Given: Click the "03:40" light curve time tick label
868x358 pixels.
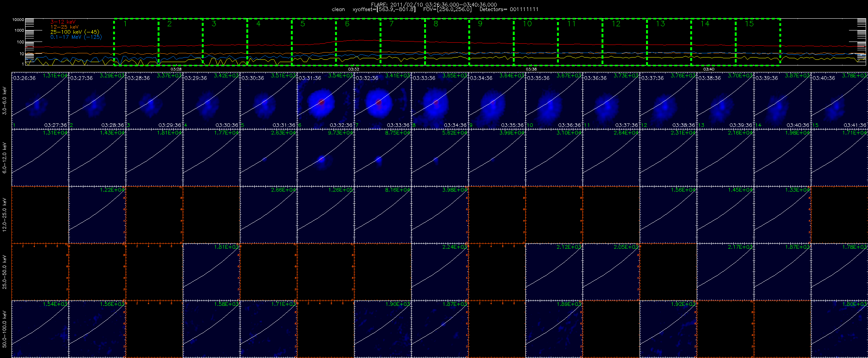Looking at the screenshot, I should pos(709,69).
